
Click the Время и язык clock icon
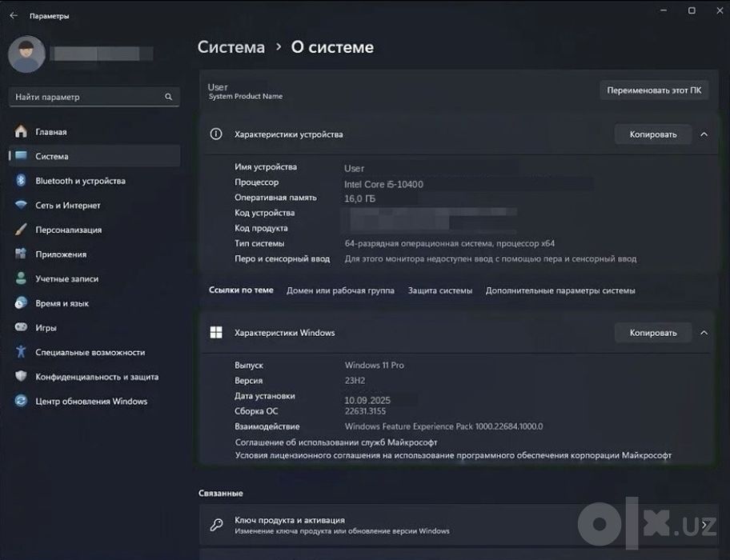click(x=21, y=302)
